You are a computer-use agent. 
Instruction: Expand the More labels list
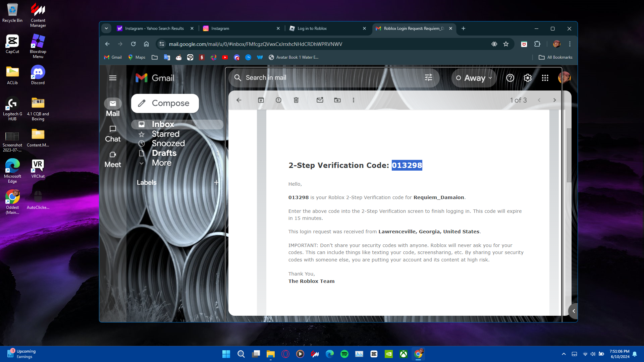coord(161,163)
